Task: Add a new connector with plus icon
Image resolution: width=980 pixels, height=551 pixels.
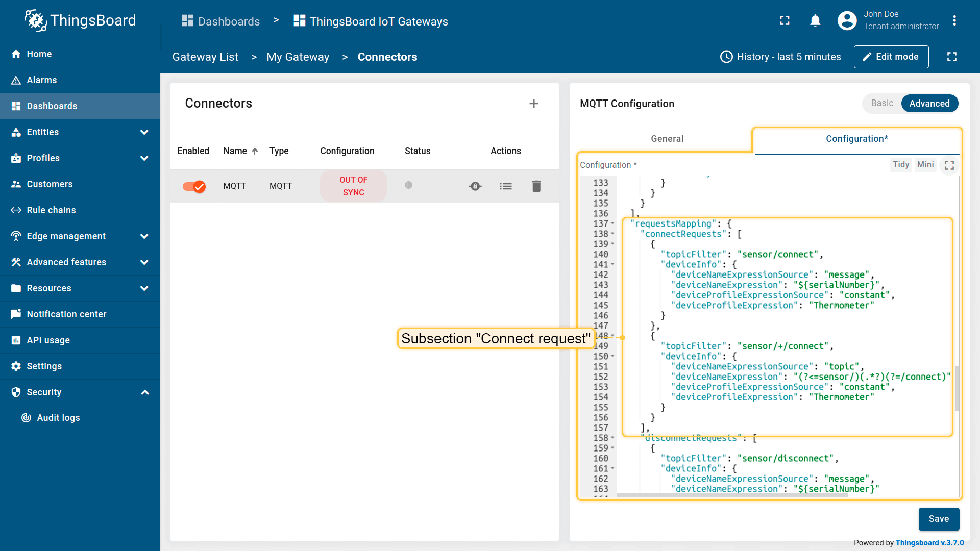Action: coord(534,104)
